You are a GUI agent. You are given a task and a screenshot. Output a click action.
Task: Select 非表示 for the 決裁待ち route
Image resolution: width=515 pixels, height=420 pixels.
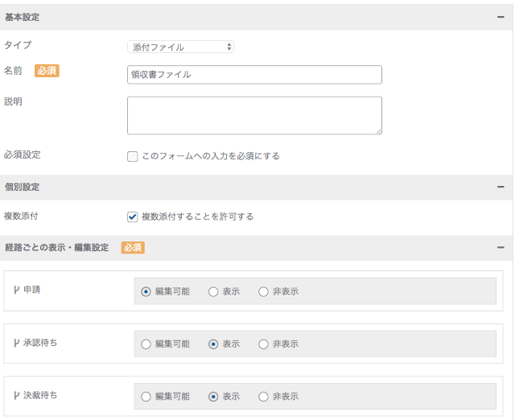263,397
